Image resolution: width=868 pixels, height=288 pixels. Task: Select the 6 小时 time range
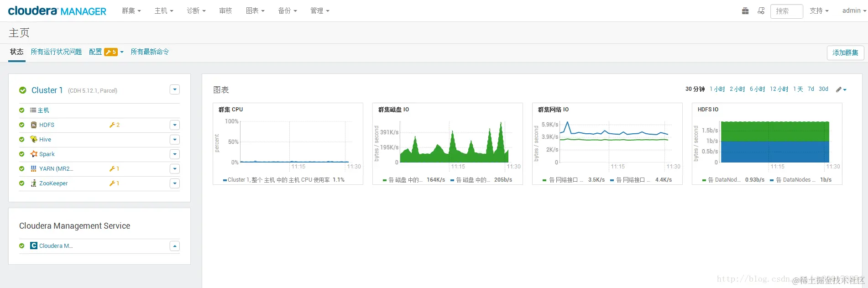[758, 89]
